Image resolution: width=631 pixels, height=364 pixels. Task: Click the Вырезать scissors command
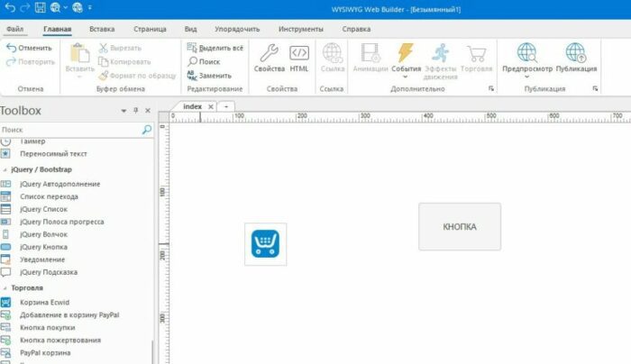pyautogui.click(x=120, y=48)
